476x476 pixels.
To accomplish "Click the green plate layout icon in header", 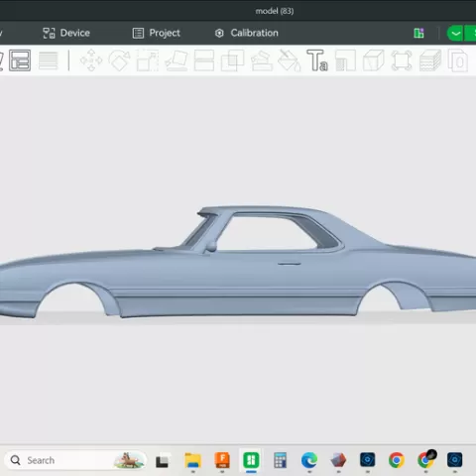I will 418,33.
